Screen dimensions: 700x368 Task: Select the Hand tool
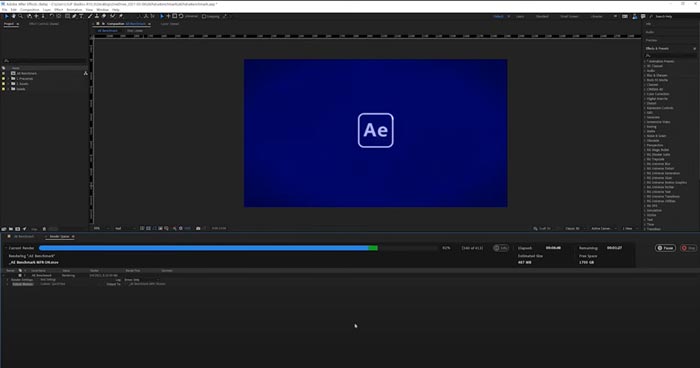[x=13, y=16]
